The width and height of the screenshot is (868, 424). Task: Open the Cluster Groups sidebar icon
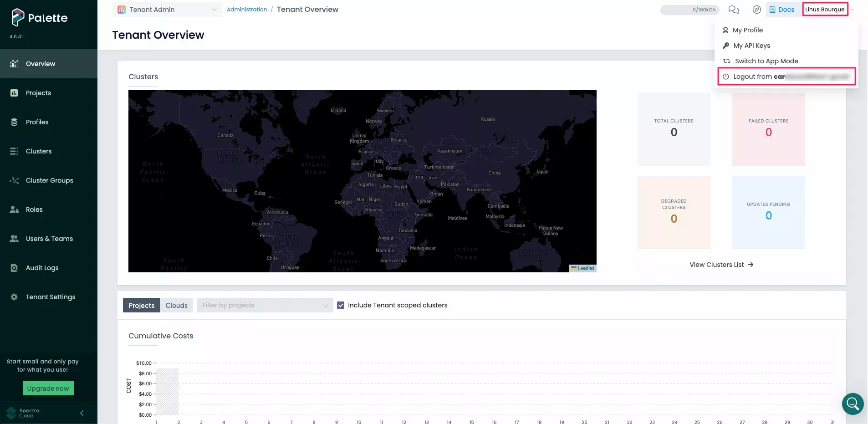click(14, 180)
